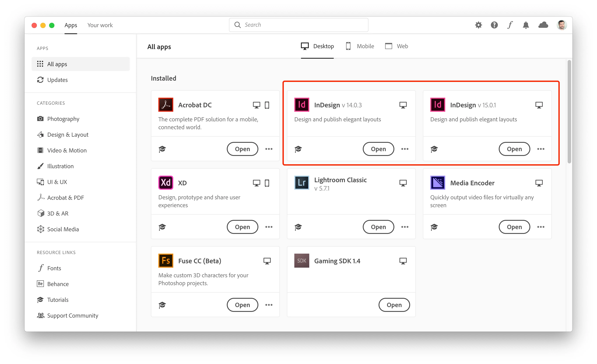This screenshot has width=597, height=364.
Task: Click the Search input field
Action: coord(298,25)
